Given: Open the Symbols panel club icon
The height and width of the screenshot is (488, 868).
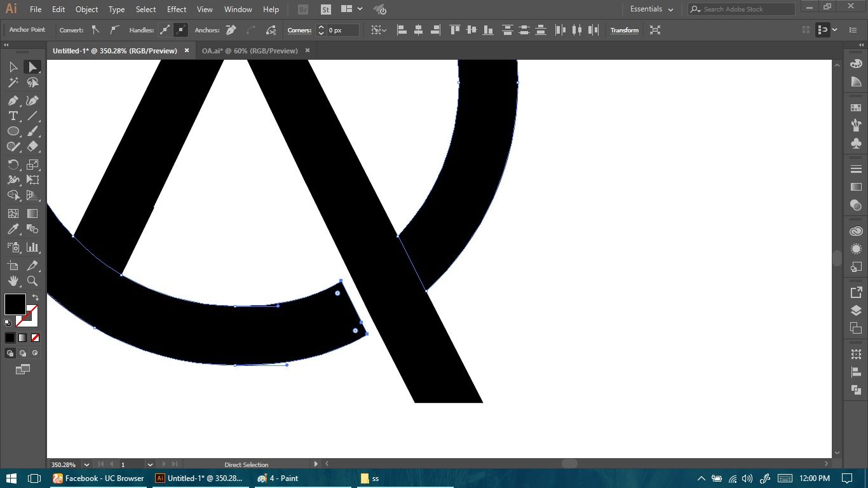Looking at the screenshot, I should tap(856, 144).
